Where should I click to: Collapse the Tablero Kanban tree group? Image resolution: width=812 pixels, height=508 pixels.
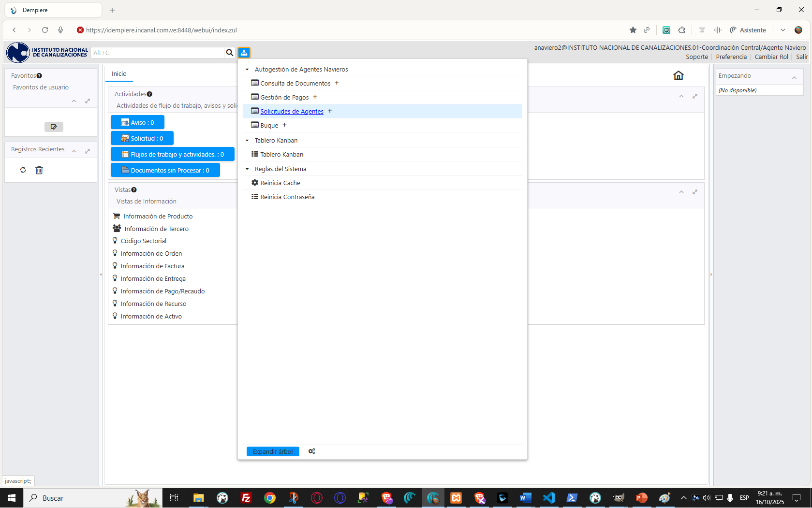[x=247, y=141]
